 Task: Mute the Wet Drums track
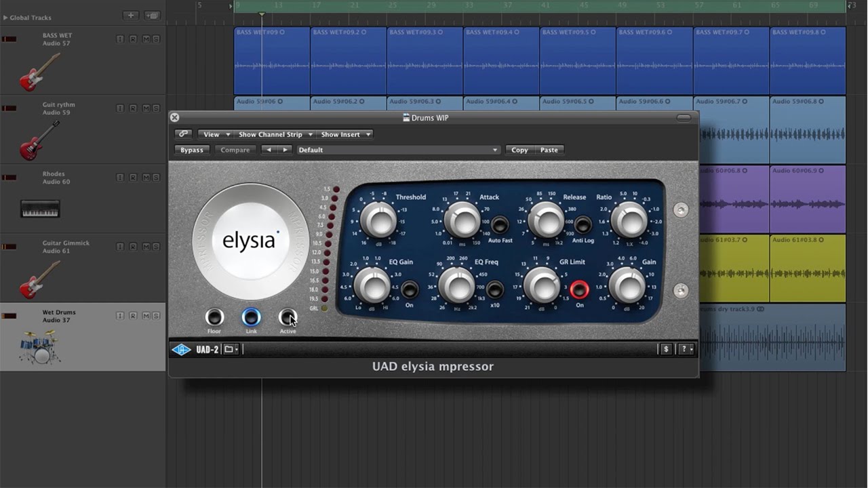point(146,316)
